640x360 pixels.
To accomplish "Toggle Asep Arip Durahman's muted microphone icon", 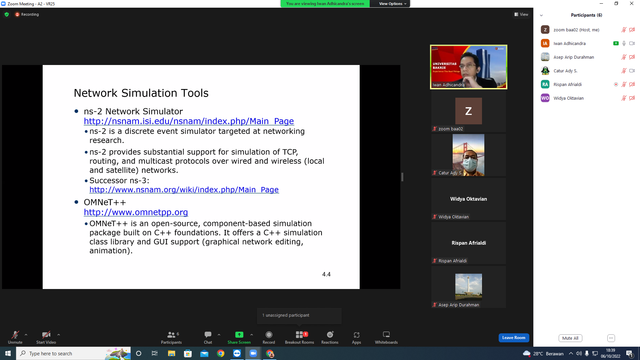I will [624, 57].
